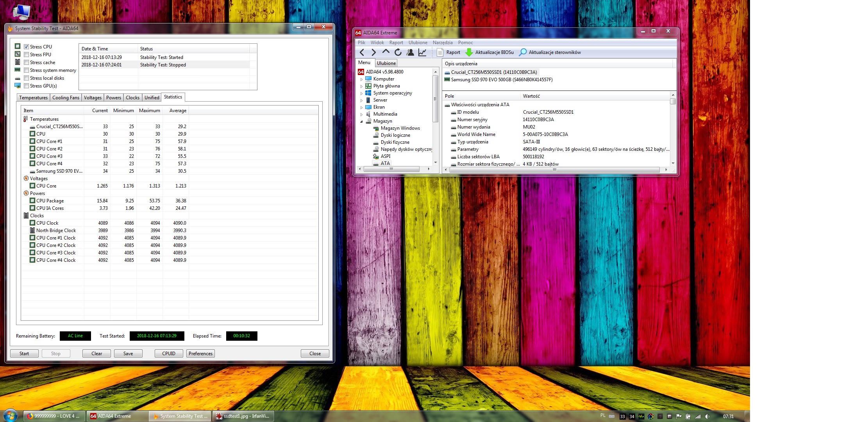Enable the Stress GPU(s) checkbox
868x422 pixels.
tap(27, 86)
